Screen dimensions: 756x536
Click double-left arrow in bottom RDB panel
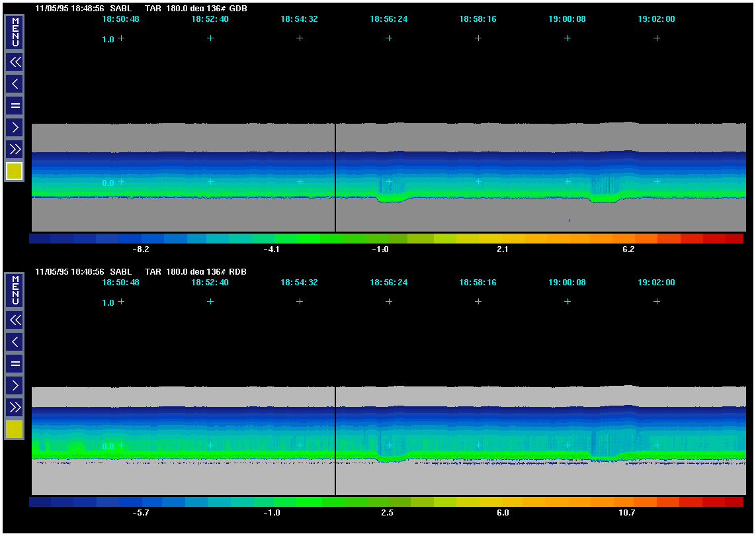[15, 320]
